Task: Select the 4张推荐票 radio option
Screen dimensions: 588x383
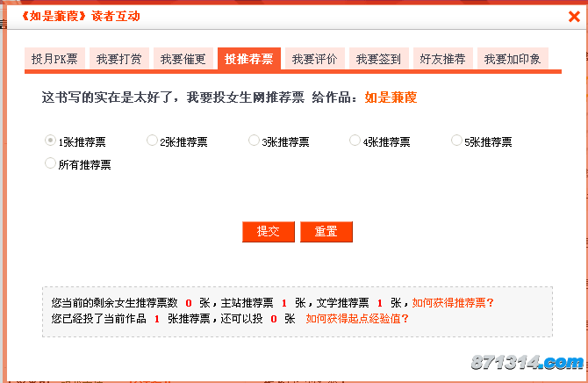Action: pyautogui.click(x=355, y=141)
